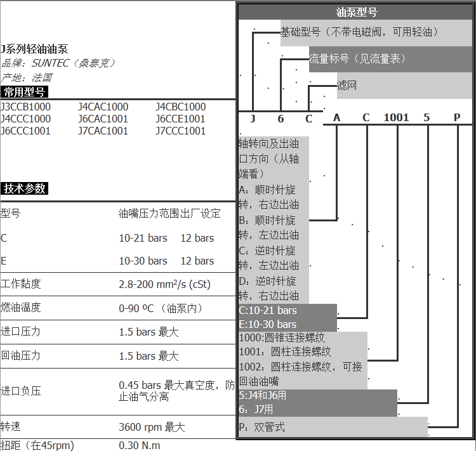Screen dimensions: 476x451
Task: Select model J4CAC1000
Action: tap(103, 107)
